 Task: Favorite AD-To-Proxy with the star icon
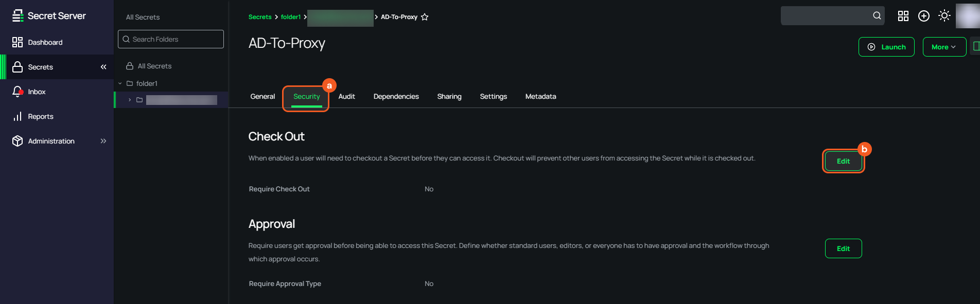click(x=425, y=17)
